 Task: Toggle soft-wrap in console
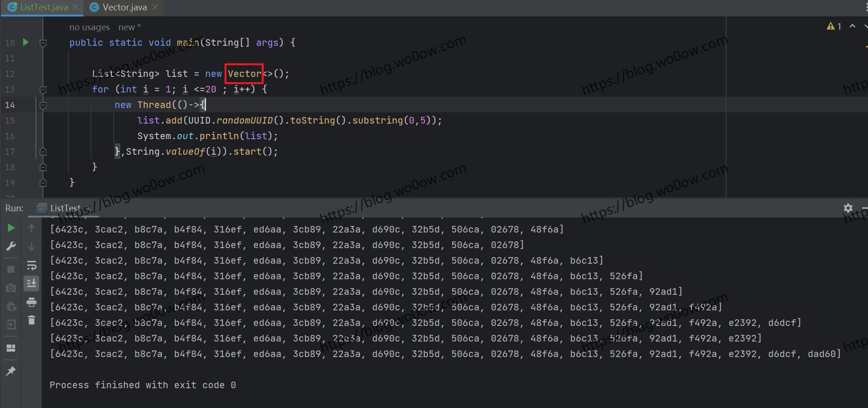coord(32,265)
